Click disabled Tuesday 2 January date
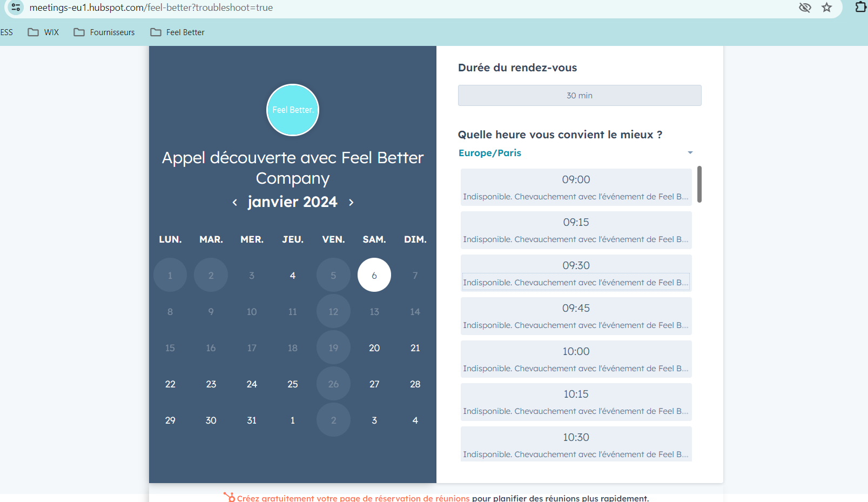 pyautogui.click(x=211, y=275)
